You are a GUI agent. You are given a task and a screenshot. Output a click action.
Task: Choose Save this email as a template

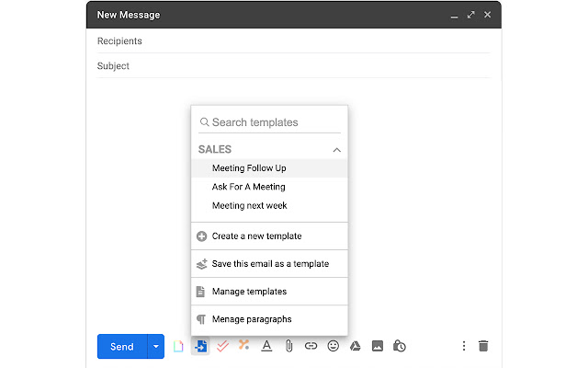[269, 264]
